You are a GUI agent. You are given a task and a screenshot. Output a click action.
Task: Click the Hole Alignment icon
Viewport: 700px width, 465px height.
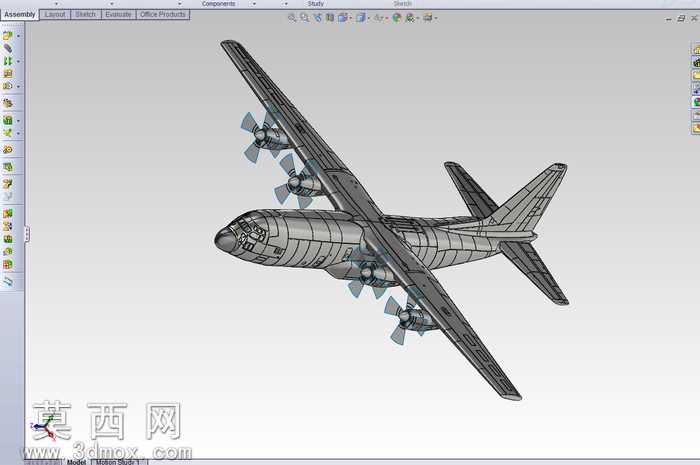(8, 239)
